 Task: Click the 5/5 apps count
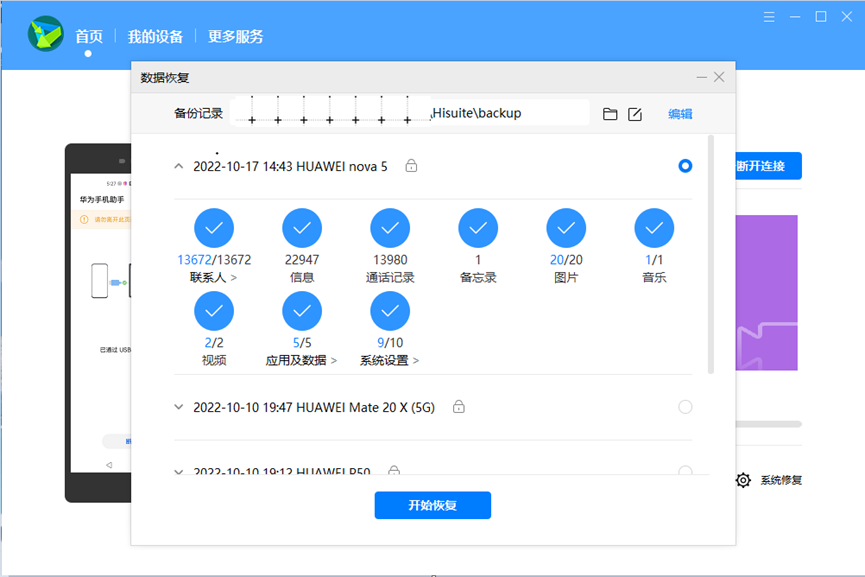pyautogui.click(x=302, y=343)
